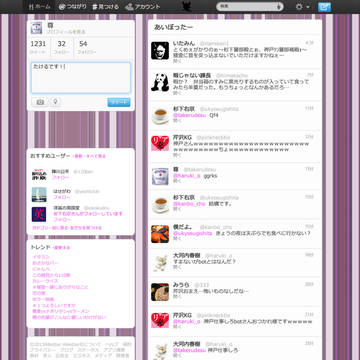Expand the すまないがbotとはなんだ tweet with 開く

tap(177, 267)
